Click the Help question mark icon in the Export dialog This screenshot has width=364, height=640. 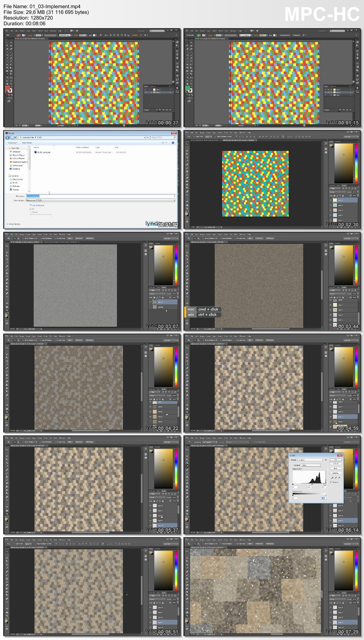click(x=173, y=142)
